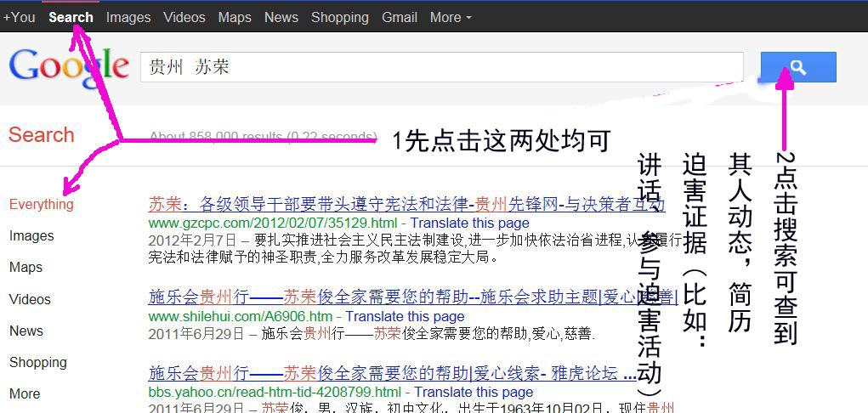Click Translate this page for shilehui.com result

coord(405,316)
